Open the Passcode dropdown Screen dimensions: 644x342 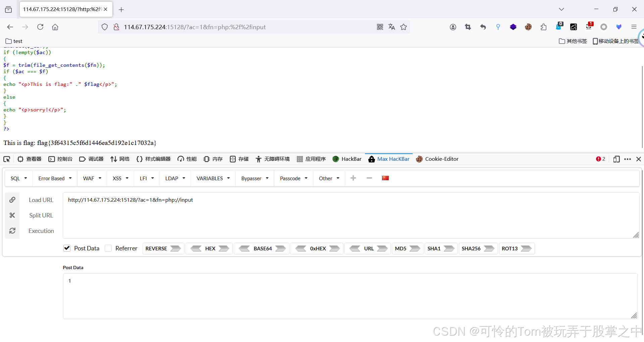coord(293,178)
